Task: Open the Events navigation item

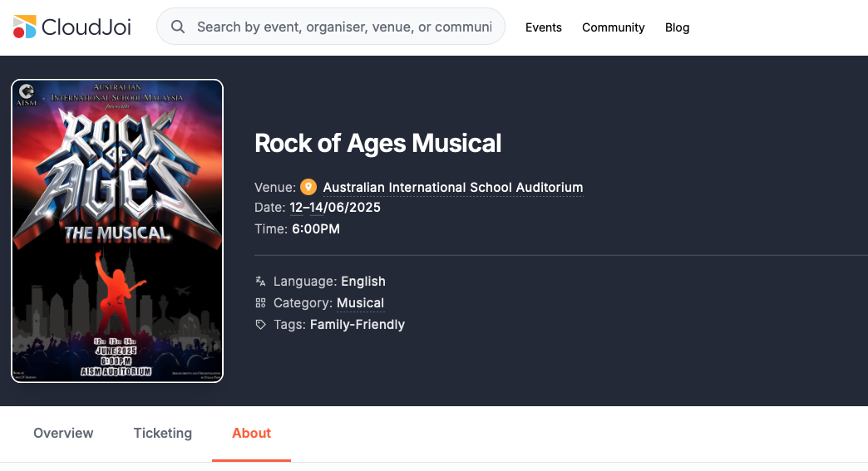Action: point(544,27)
